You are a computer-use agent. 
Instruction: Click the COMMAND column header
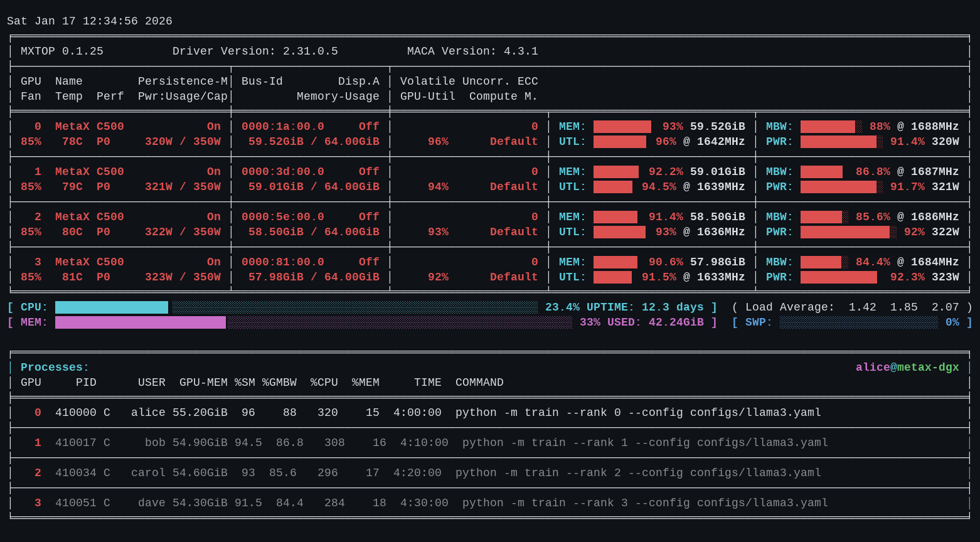click(x=479, y=383)
